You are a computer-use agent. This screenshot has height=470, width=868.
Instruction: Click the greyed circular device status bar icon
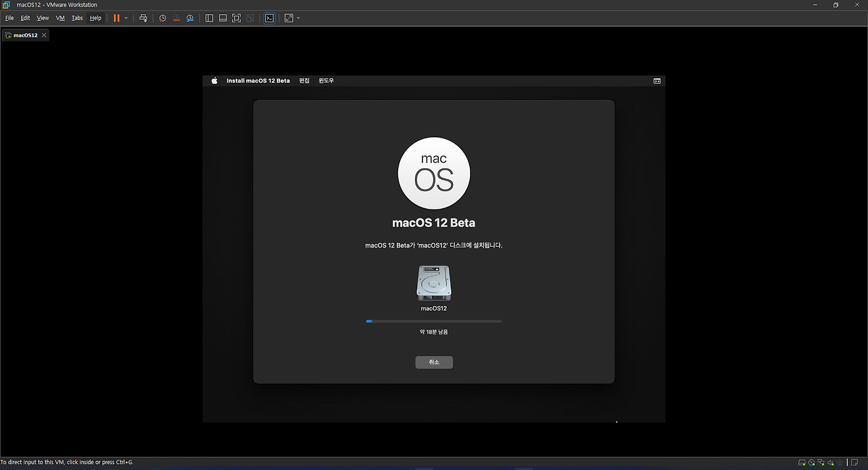tap(840, 463)
